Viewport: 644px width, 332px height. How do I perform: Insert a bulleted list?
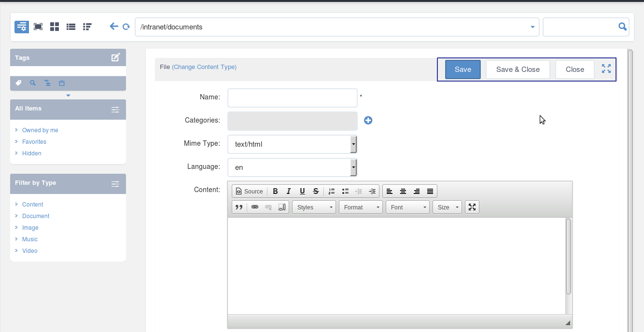(x=345, y=191)
